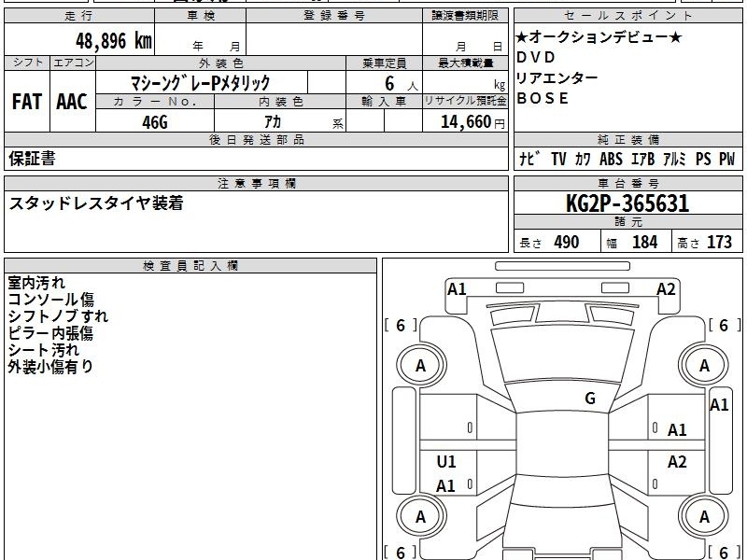Image resolution: width=747 pixels, height=560 pixels.
Task: Click the 注意事項欄 header
Action: [x=256, y=183]
